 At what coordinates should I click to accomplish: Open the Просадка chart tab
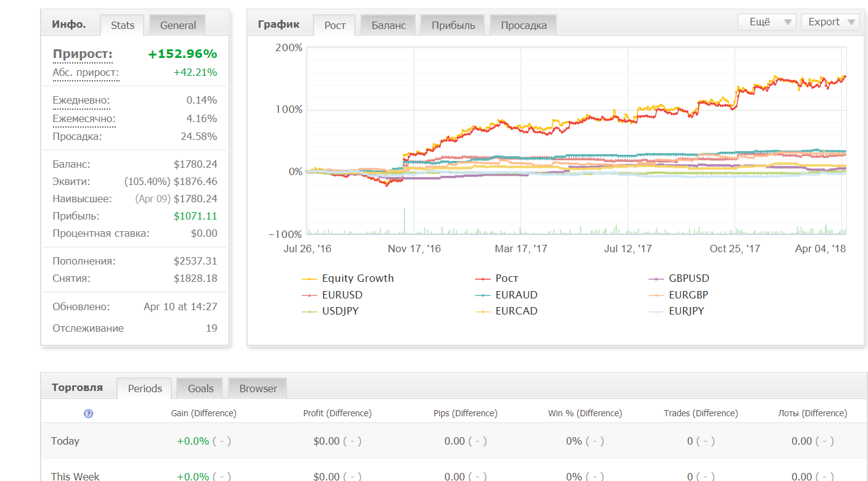[524, 25]
